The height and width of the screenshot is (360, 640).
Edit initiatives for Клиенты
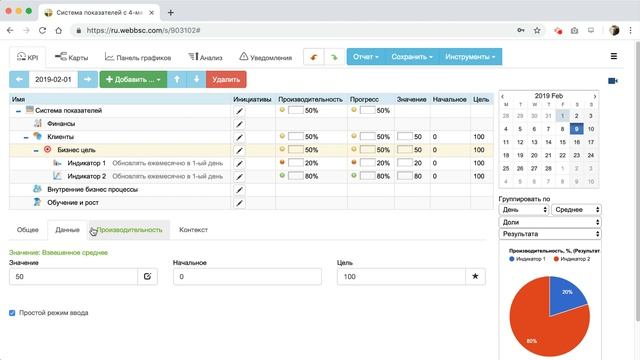point(240,137)
